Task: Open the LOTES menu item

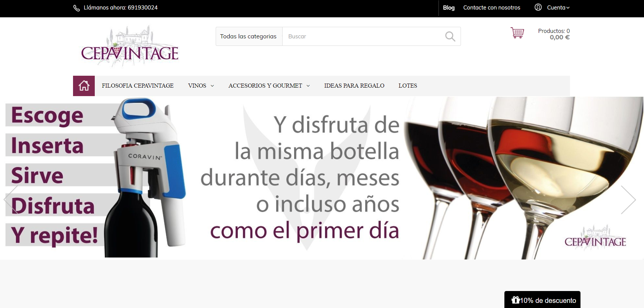Action: tap(408, 86)
